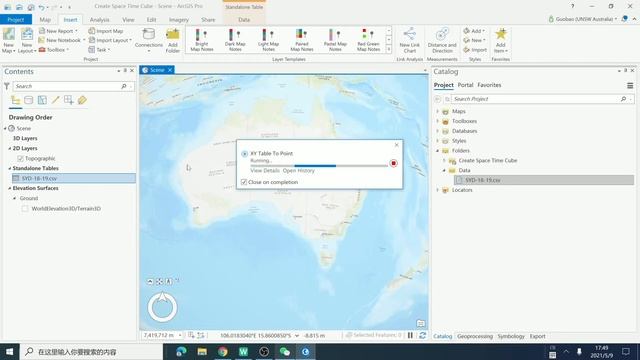
Task: Expand Databases in Catalog
Action: (437, 131)
